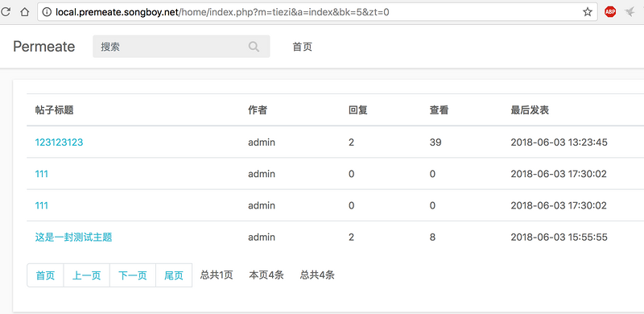Go to next page with 下一页
This screenshot has width=644, height=314.
pyautogui.click(x=133, y=275)
